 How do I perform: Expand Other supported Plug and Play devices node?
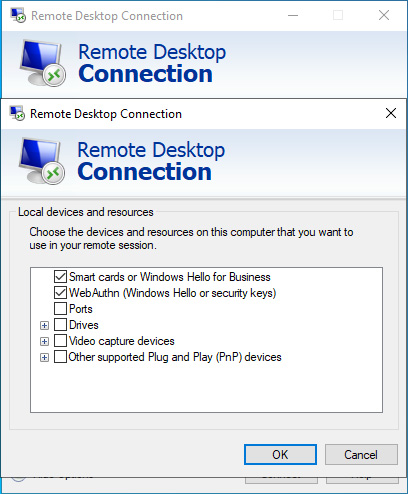click(x=44, y=357)
